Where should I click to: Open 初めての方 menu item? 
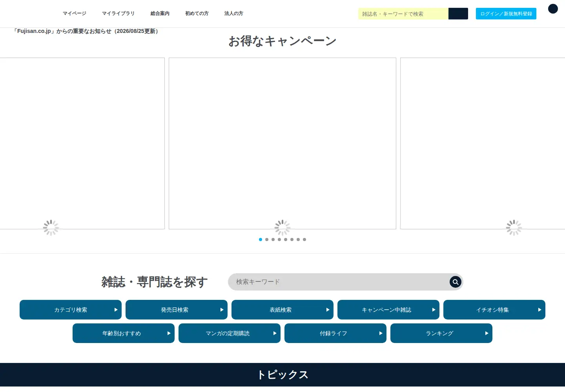coord(197,13)
